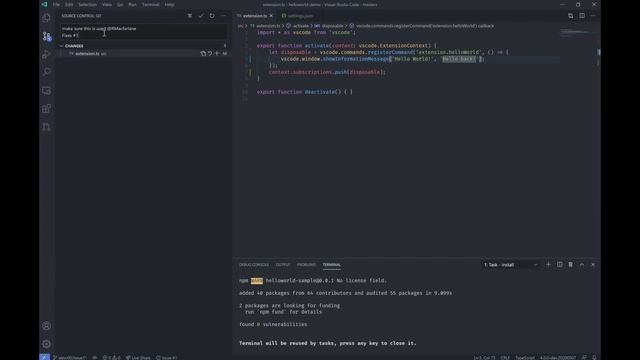Viewport: 640px width, 360px height.
Task: Open the GitHub Pull Requests view
Action: [x=47, y=127]
